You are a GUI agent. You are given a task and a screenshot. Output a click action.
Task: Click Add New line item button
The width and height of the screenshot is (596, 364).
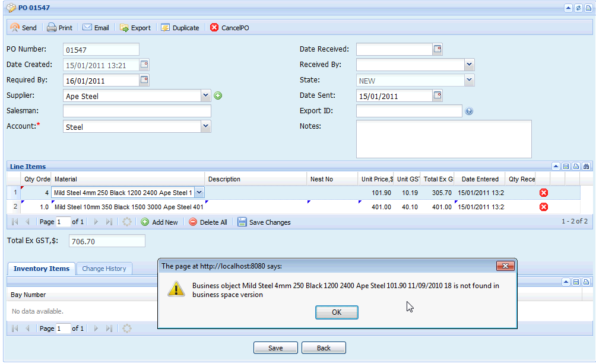159,222
